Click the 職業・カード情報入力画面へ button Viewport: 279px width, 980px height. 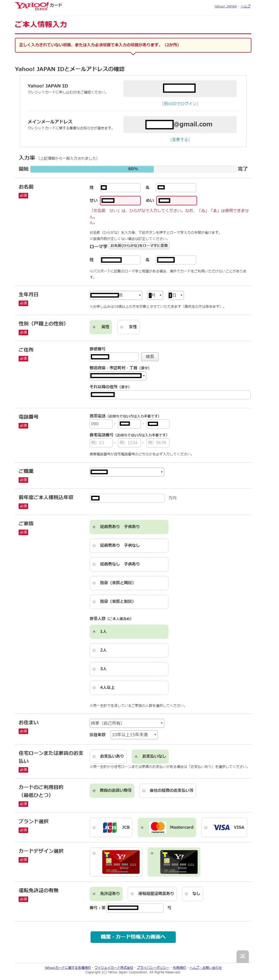coord(133,937)
